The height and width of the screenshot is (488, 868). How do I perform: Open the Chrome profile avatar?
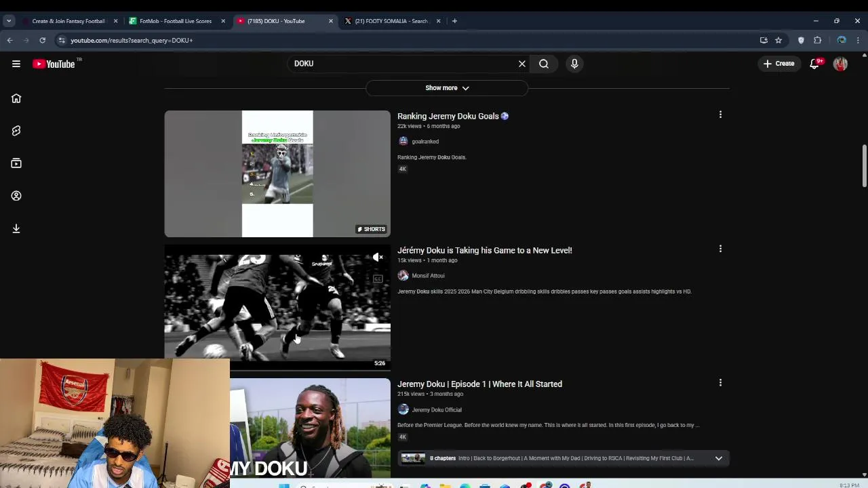(842, 40)
